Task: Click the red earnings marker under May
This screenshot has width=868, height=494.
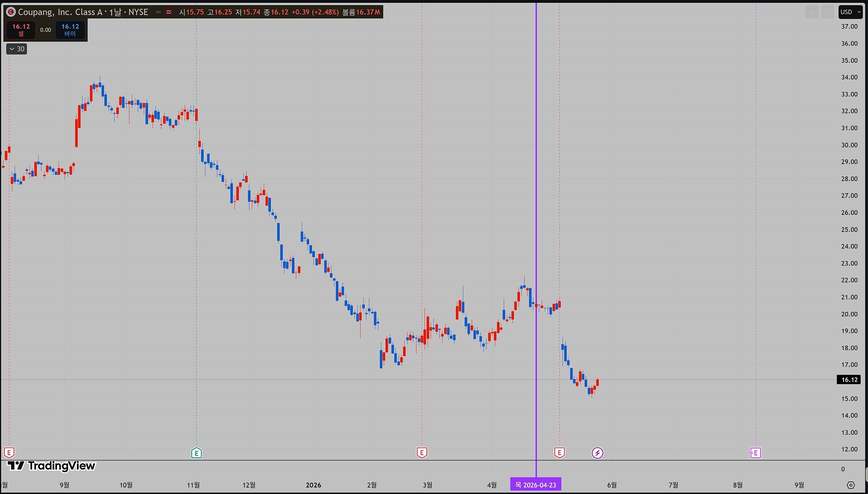Action: pos(559,452)
